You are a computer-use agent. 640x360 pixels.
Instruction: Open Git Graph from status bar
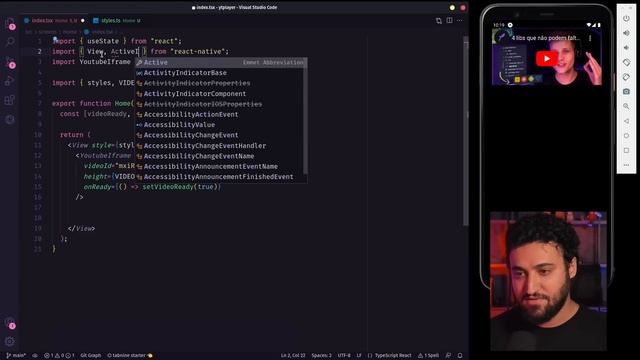click(91, 356)
